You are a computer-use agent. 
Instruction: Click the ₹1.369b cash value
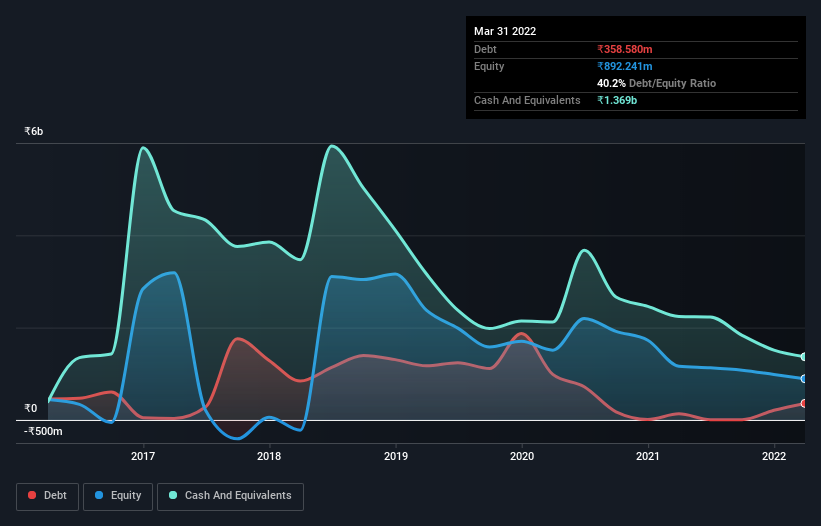(617, 100)
